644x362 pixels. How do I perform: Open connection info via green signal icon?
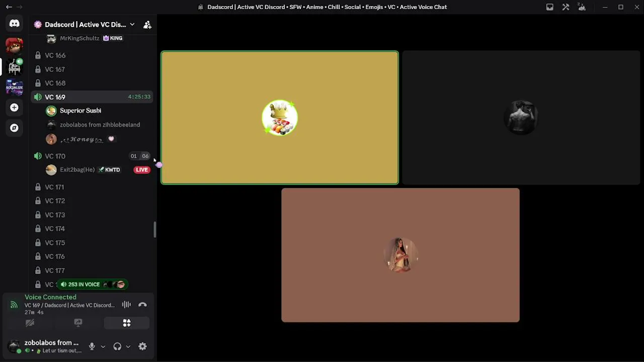(x=14, y=305)
